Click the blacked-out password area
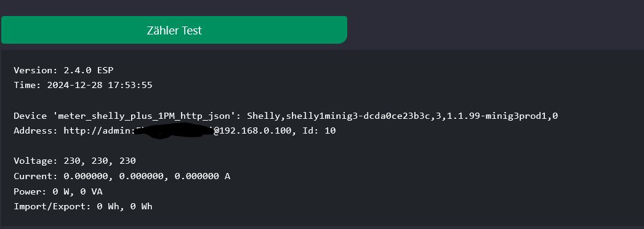Screen dimensions: 644x229 [x=174, y=131]
